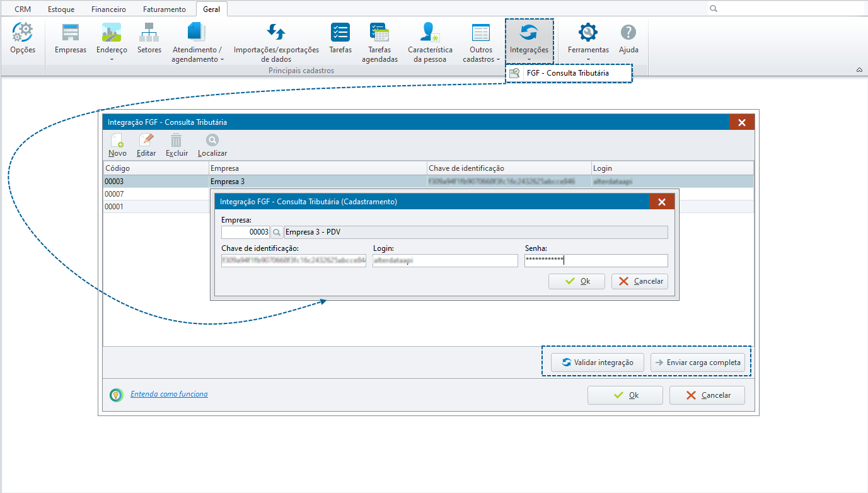Open the Entenda como funciona link
Screen dimensions: 868x493
coord(169,394)
